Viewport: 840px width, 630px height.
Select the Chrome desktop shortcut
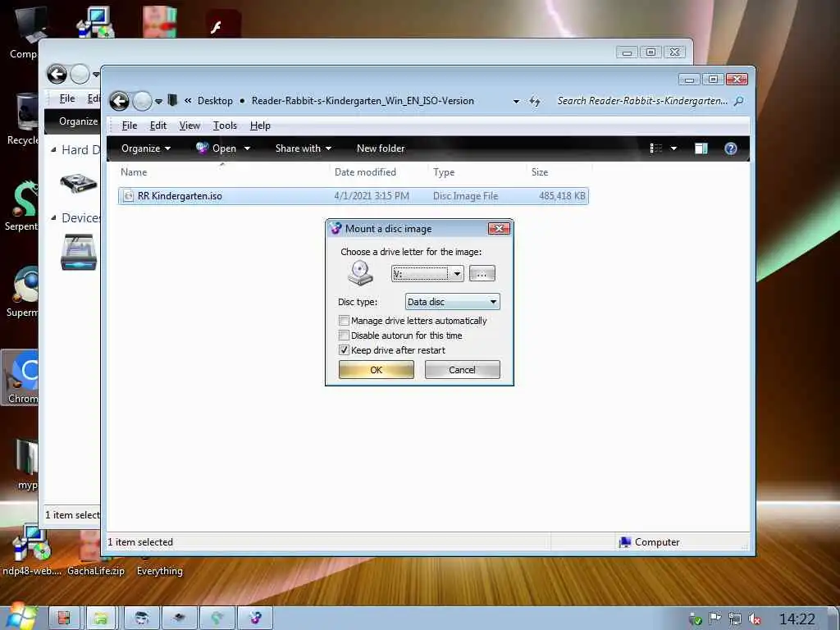pyautogui.click(x=21, y=377)
